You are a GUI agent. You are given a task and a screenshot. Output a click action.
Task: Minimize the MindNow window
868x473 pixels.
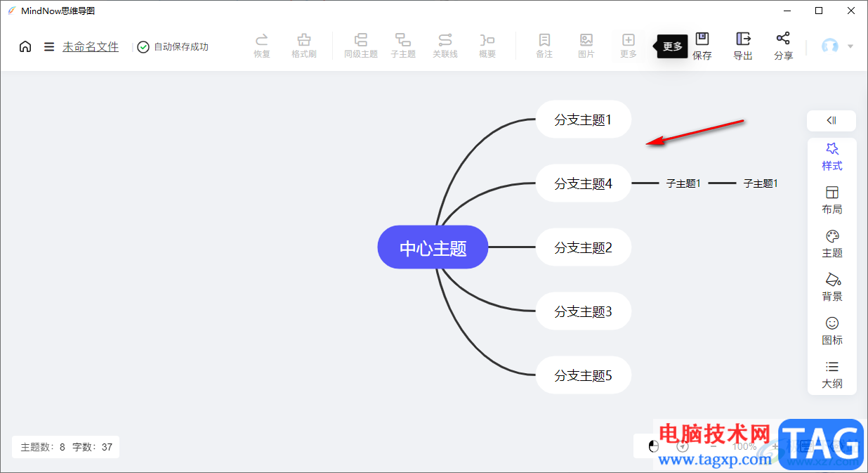pos(787,11)
